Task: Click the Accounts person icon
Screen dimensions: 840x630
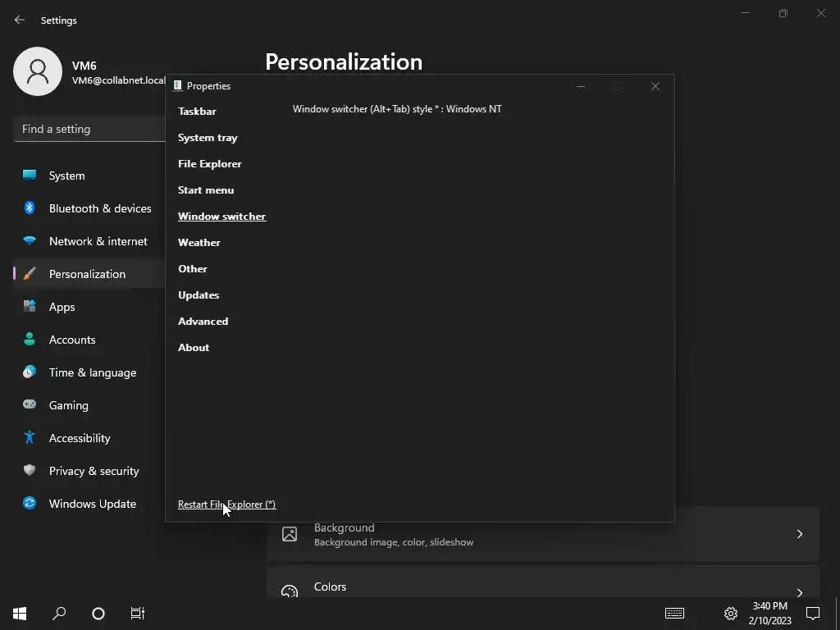Action: [x=30, y=339]
